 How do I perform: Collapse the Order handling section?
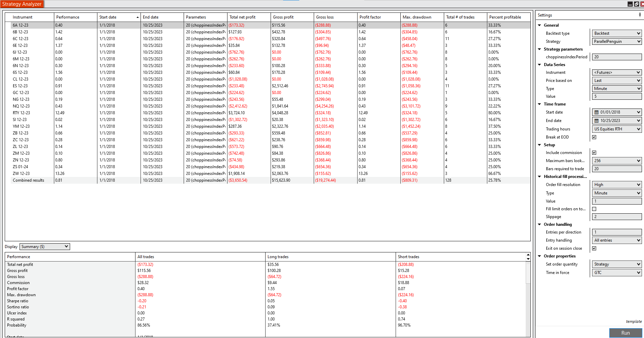click(x=540, y=224)
